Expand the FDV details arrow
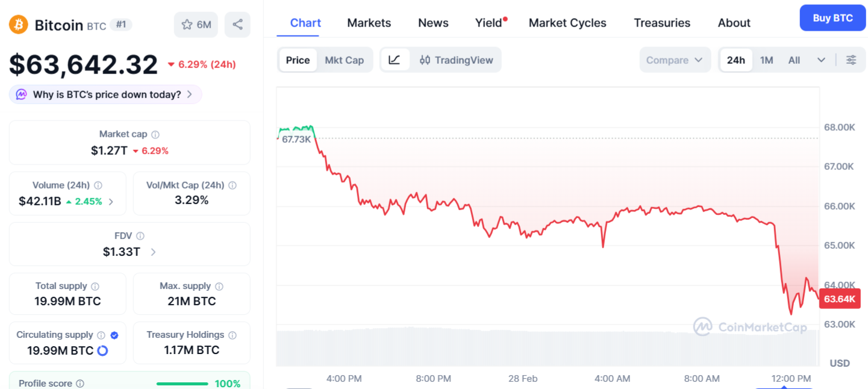 click(x=152, y=252)
